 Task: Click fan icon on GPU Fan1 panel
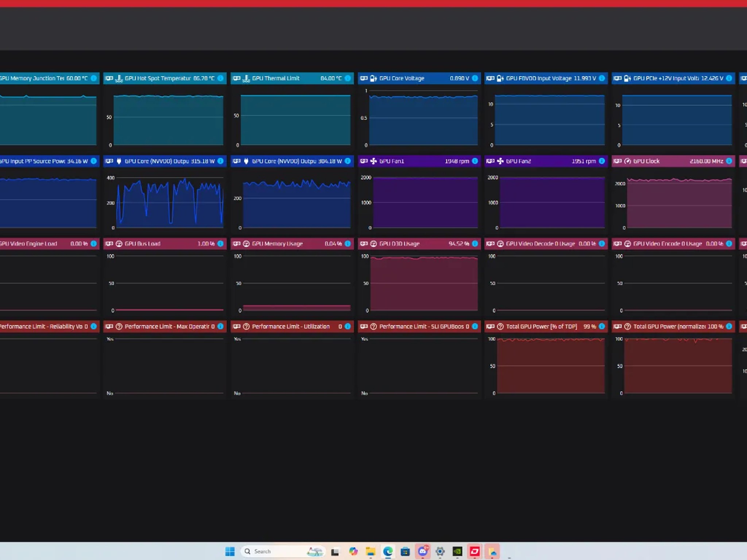pos(373,161)
